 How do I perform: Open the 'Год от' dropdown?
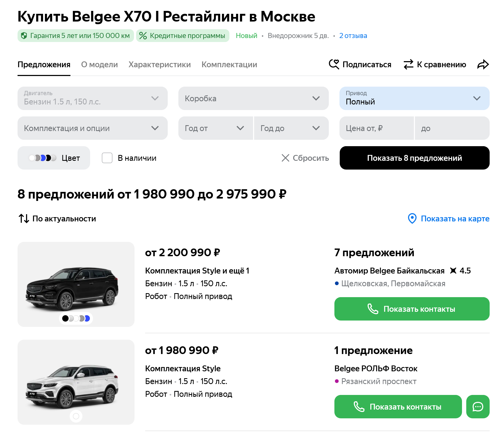tap(215, 128)
